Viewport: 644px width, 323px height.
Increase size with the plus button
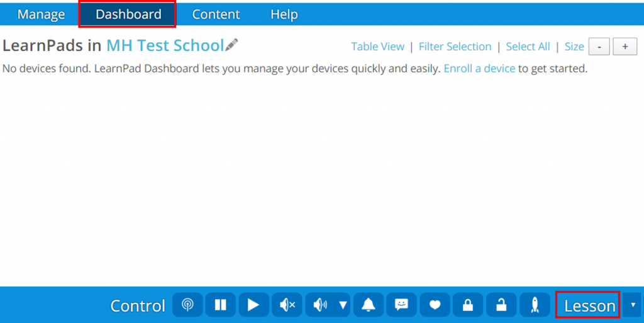coord(625,47)
